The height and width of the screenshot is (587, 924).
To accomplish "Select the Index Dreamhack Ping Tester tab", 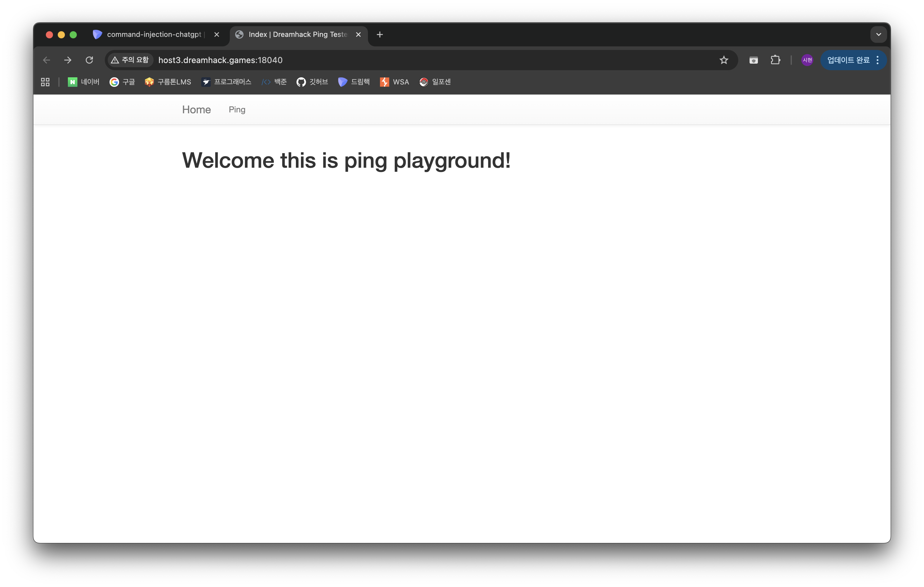I will coord(297,34).
